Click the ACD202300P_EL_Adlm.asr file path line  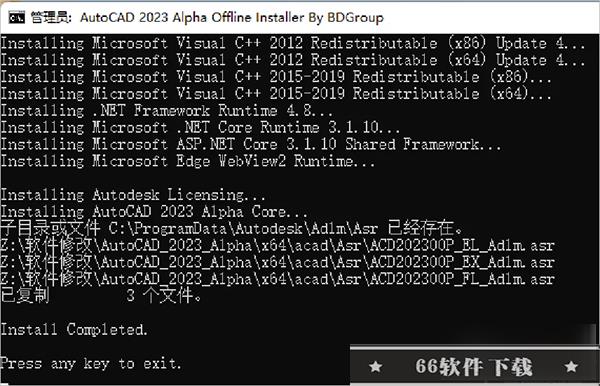[x=277, y=245]
